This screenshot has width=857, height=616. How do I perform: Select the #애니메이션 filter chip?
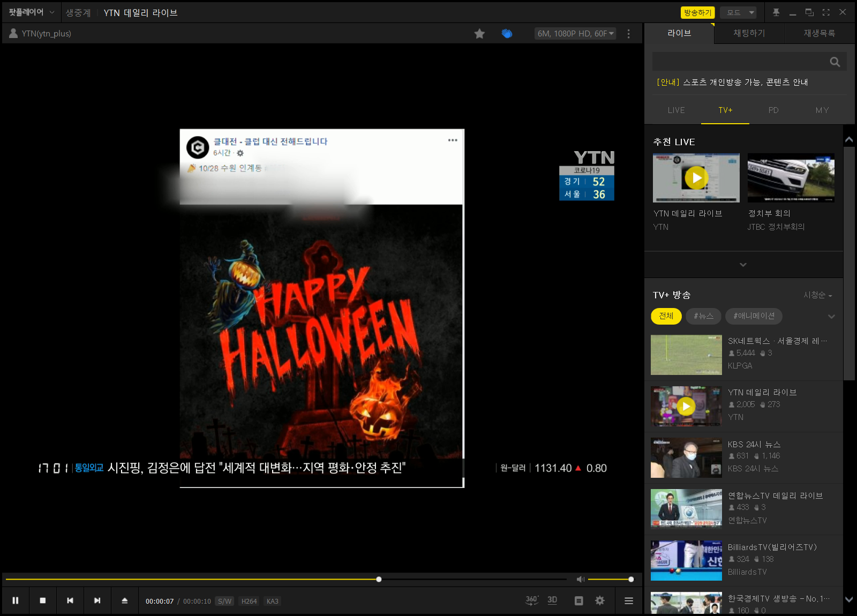754,316
